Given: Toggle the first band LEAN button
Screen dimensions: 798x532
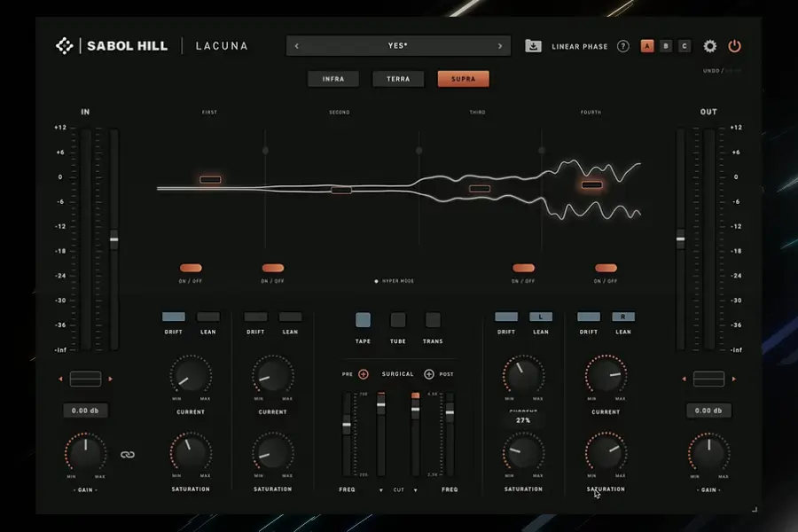Looking at the screenshot, I should [x=208, y=317].
